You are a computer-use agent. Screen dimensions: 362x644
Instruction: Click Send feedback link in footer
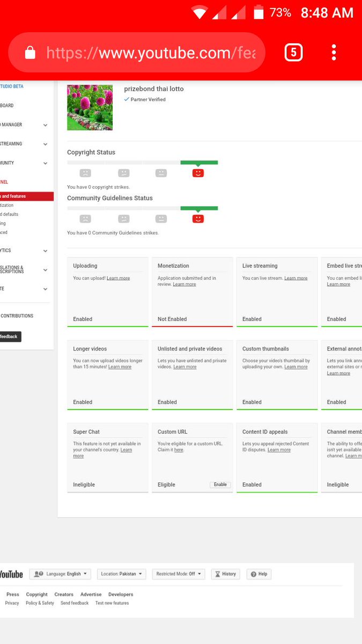75,603
